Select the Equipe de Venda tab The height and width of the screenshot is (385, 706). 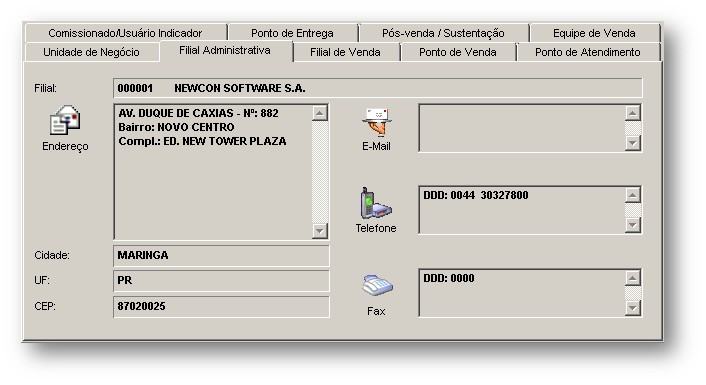coord(594,33)
